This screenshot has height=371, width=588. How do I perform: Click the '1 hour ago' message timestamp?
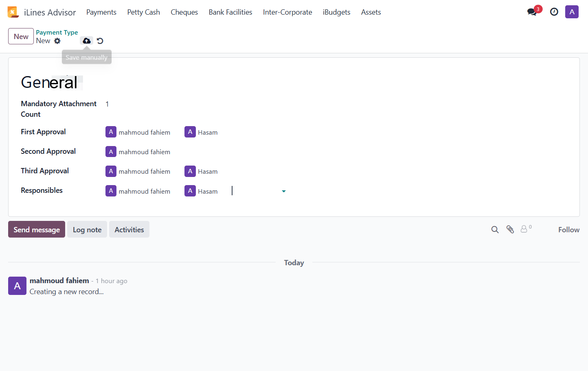click(112, 281)
